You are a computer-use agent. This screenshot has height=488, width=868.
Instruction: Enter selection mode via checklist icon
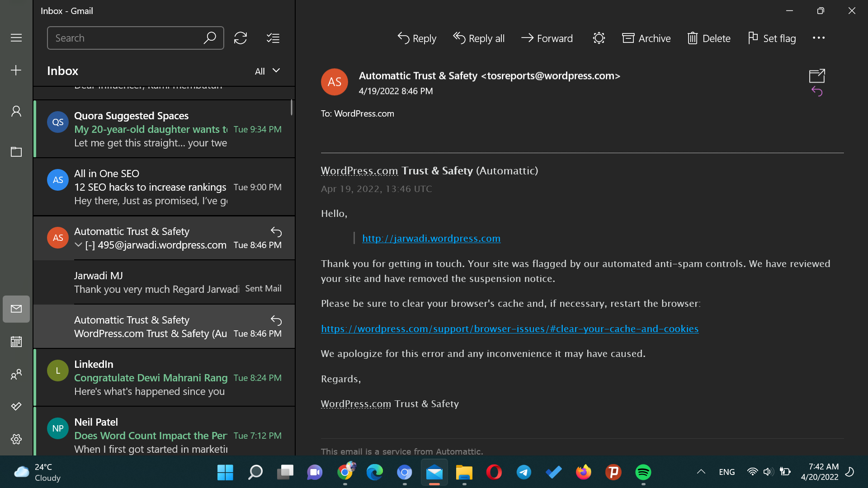pyautogui.click(x=273, y=38)
